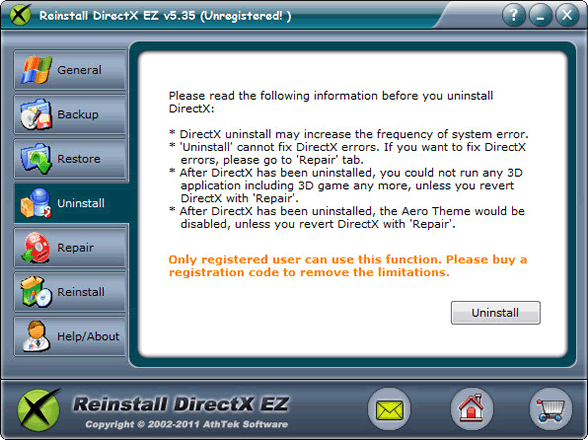Viewport: 588px width, 440px height.
Task: Open the home page house icon
Action: [x=471, y=410]
